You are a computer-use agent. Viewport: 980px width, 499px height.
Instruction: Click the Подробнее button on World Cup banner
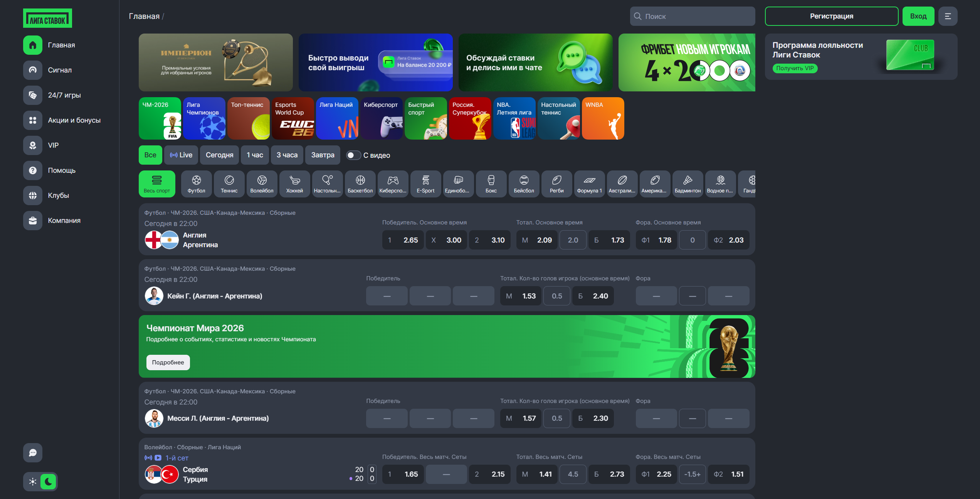pyautogui.click(x=168, y=362)
